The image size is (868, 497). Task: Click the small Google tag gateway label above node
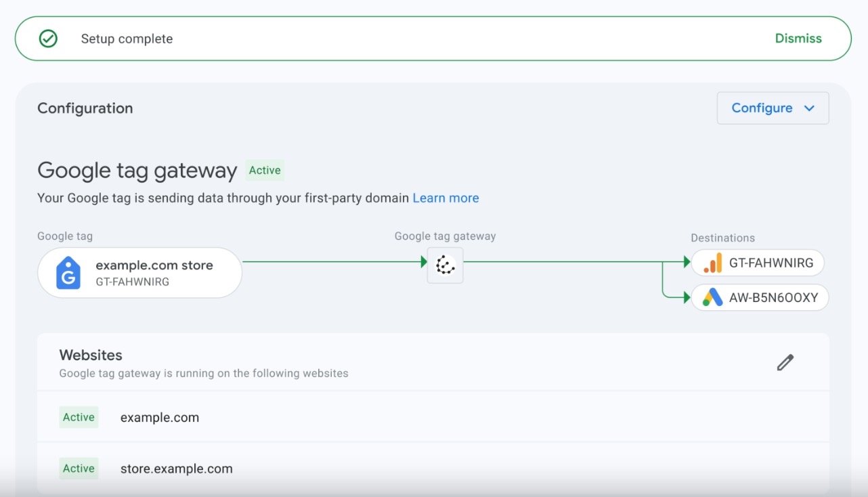click(445, 236)
